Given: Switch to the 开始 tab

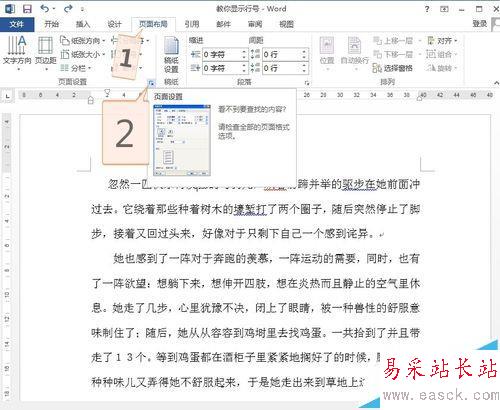Looking at the screenshot, I should click(x=52, y=24).
